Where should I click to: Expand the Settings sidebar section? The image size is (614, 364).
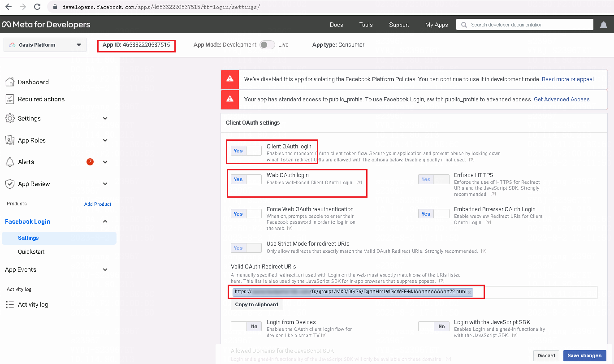point(105,118)
